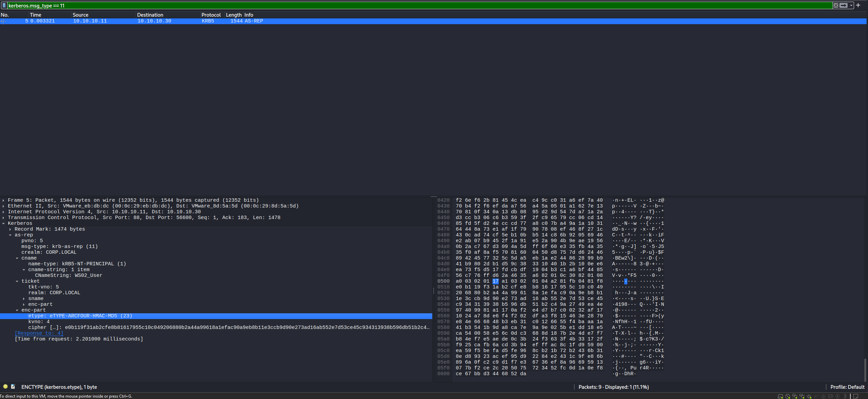Click VM CD/DVD drive status icon

coord(788,396)
